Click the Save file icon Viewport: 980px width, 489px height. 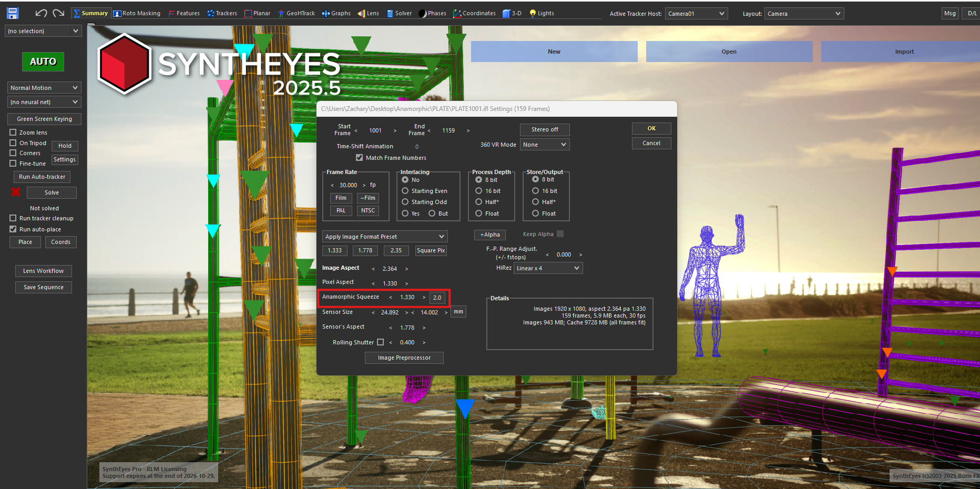pyautogui.click(x=13, y=13)
